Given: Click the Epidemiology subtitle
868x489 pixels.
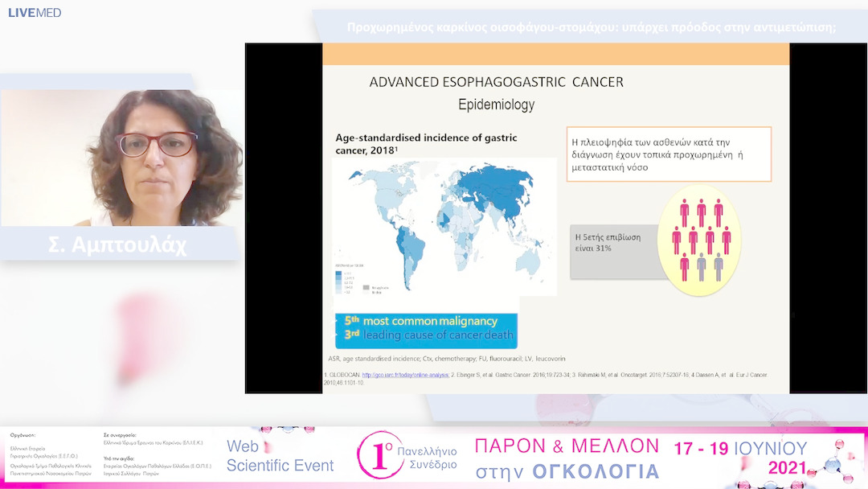Looking at the screenshot, I should pyautogui.click(x=496, y=105).
